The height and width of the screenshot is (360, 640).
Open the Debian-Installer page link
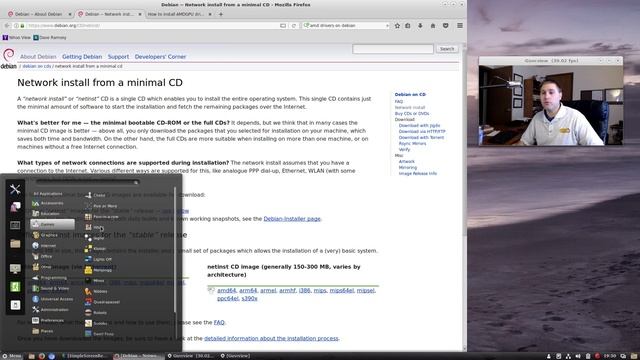(292, 219)
